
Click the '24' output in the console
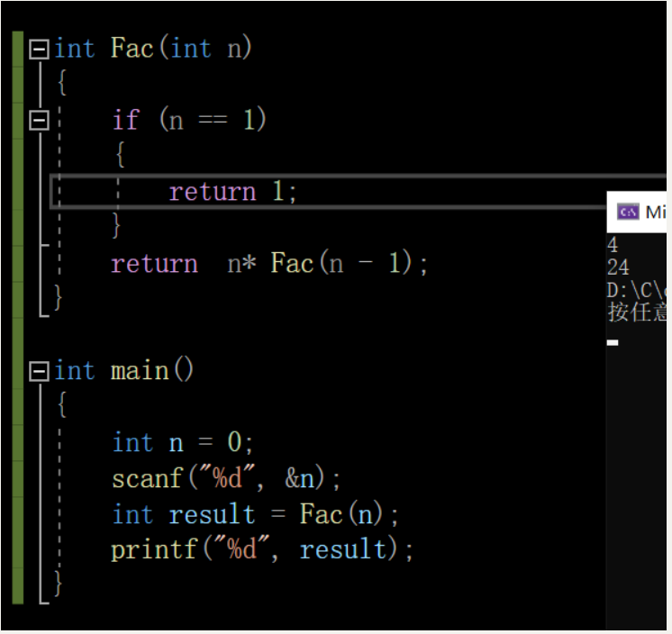point(618,267)
